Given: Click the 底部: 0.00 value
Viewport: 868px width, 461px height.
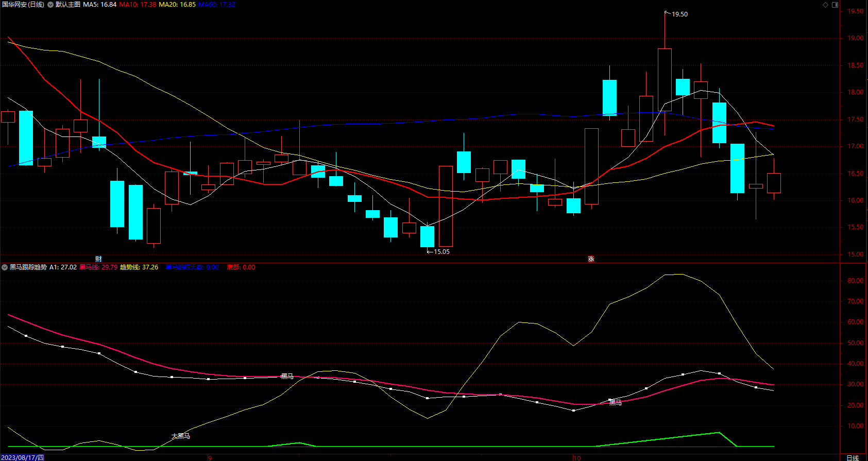Looking at the screenshot, I should click(x=241, y=267).
